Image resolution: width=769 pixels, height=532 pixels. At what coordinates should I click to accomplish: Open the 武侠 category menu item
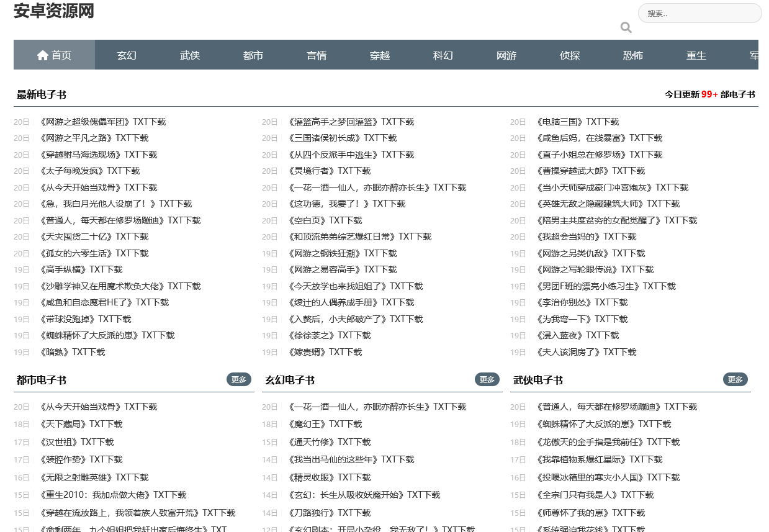(x=190, y=55)
